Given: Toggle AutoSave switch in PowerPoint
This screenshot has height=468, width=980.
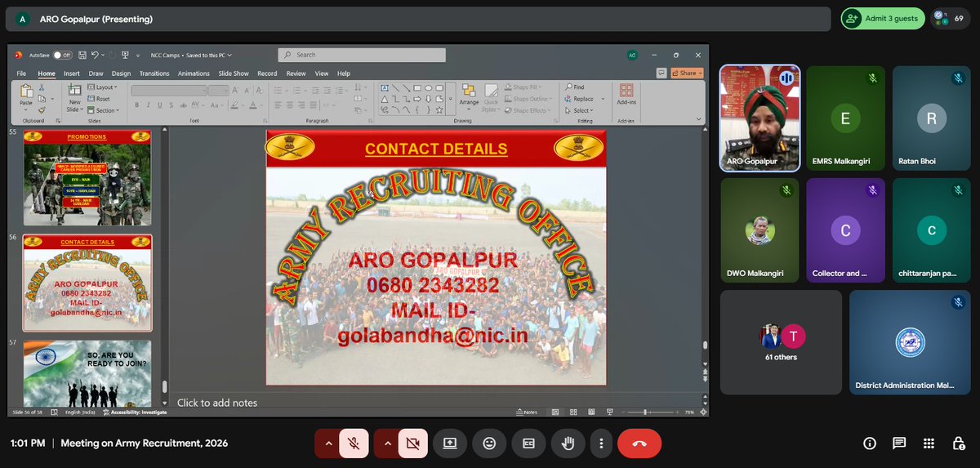Looking at the screenshot, I should click(62, 55).
